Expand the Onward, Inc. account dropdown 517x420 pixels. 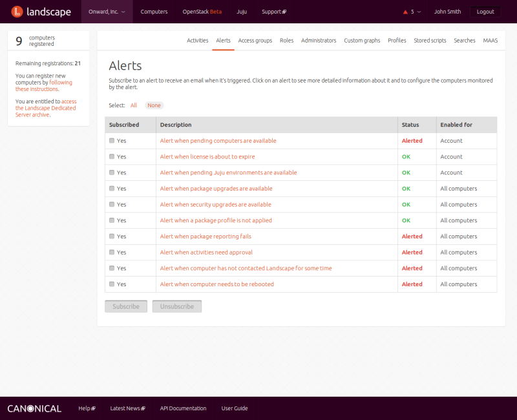pyautogui.click(x=107, y=12)
